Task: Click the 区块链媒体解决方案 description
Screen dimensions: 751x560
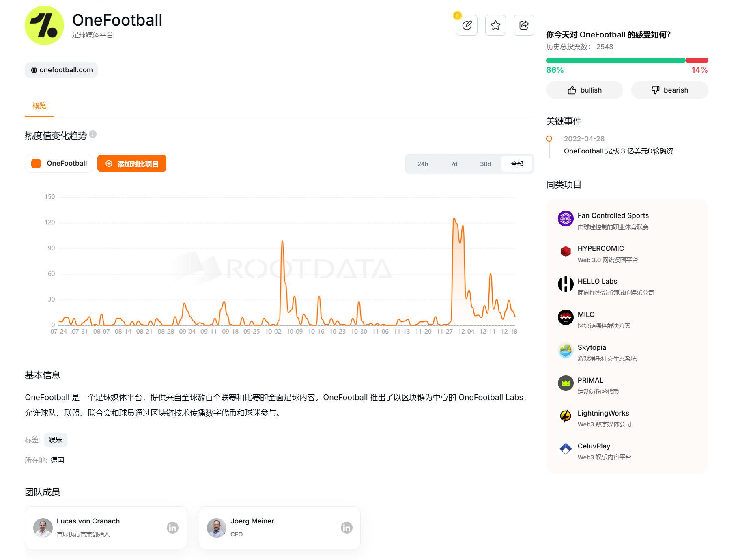Action: click(604, 326)
